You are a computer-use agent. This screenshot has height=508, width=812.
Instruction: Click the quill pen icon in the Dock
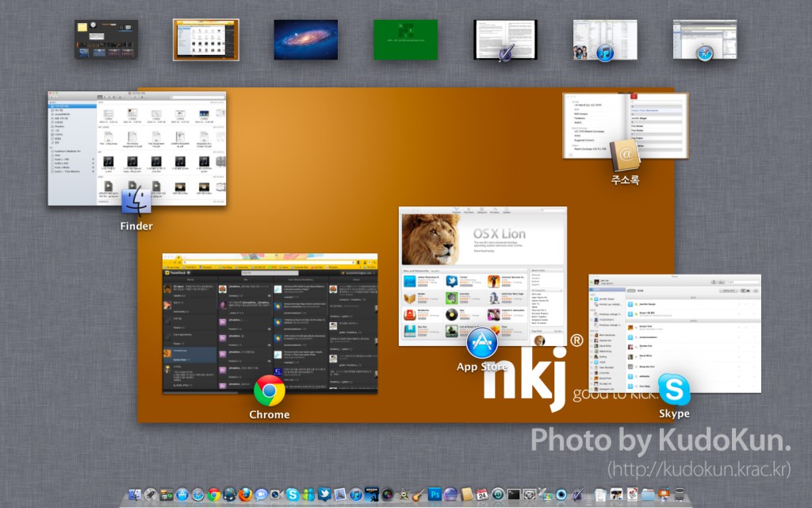tap(577, 495)
